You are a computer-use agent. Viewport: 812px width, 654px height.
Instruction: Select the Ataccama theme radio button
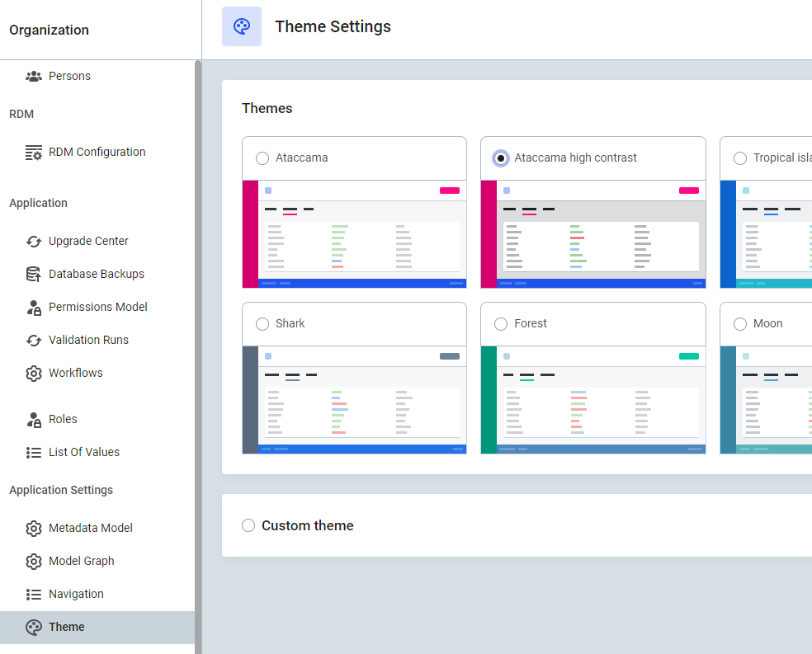(262, 158)
